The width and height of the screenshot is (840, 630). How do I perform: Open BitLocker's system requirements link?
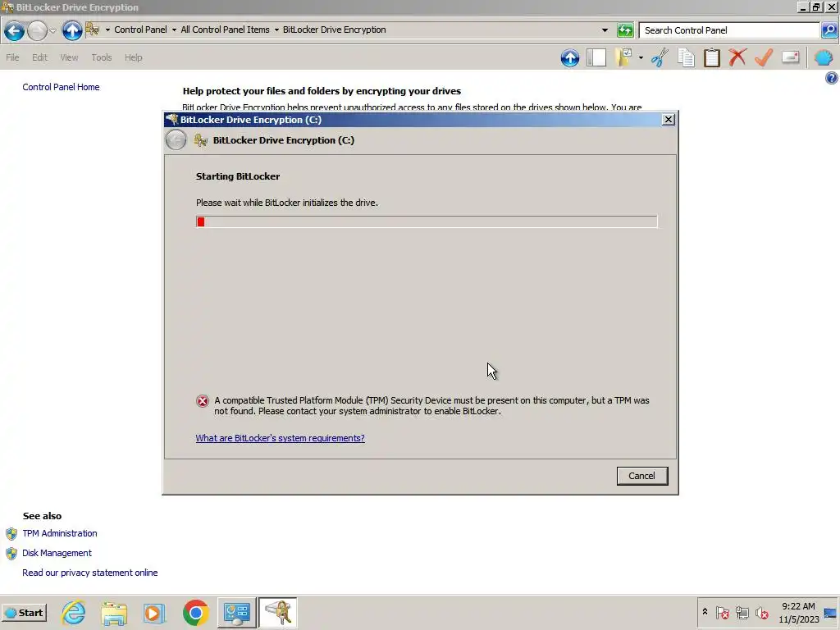point(281,438)
